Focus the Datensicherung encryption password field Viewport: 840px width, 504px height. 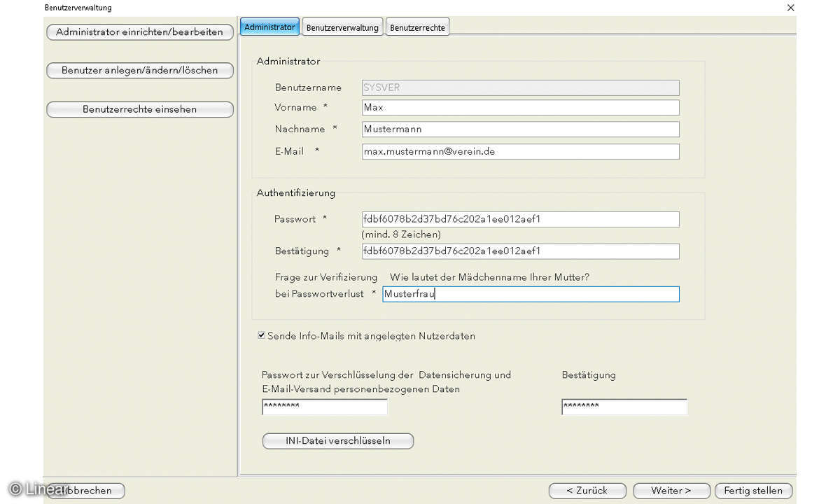pyautogui.click(x=325, y=407)
